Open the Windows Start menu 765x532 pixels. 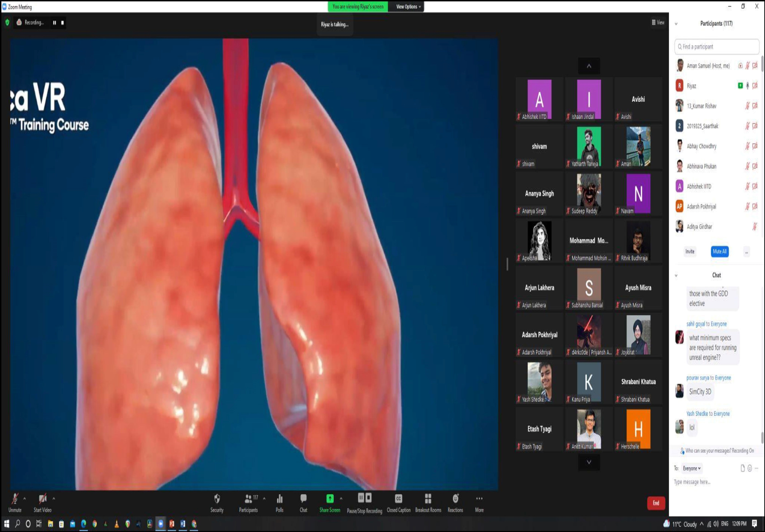coord(7,524)
